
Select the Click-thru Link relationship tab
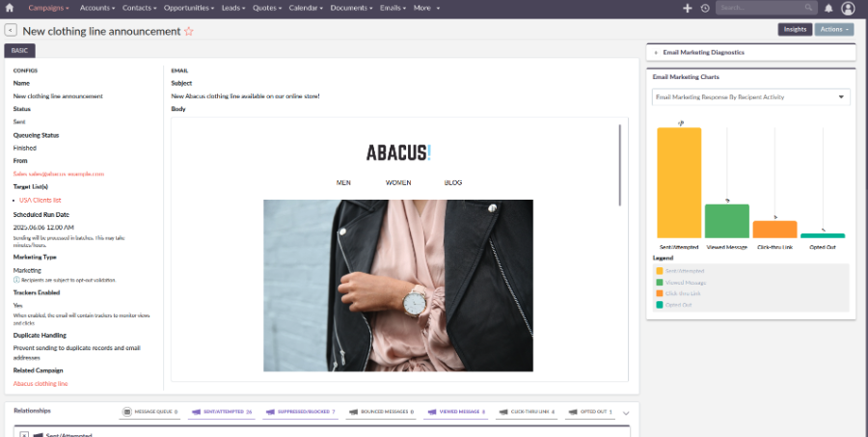[x=527, y=412]
